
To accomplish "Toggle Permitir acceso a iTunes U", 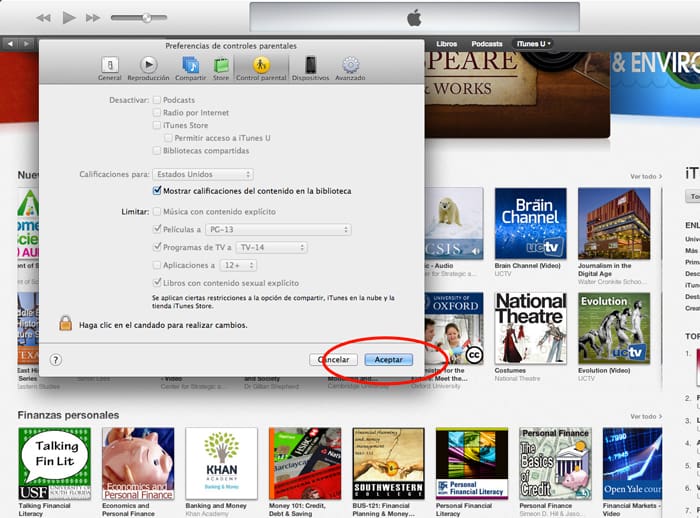I will [x=168, y=138].
